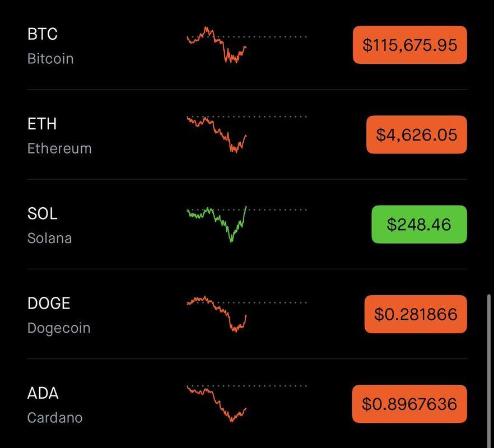Tap the green Solana price $248.46
This screenshot has width=494, height=448.
tap(419, 225)
